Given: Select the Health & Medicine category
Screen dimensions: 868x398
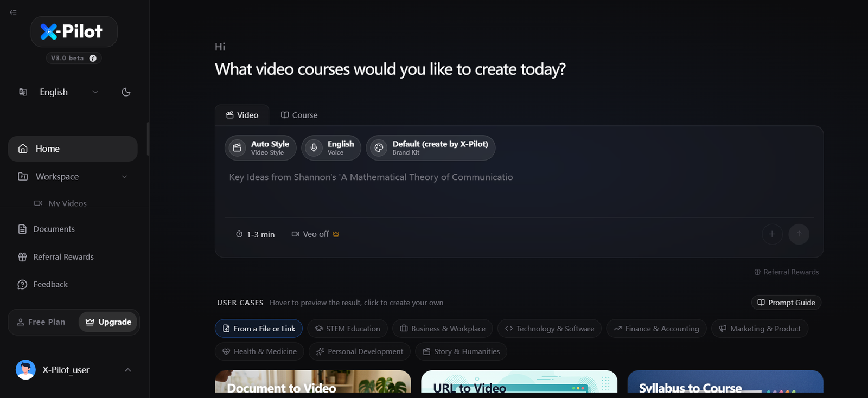Looking at the screenshot, I should (259, 351).
